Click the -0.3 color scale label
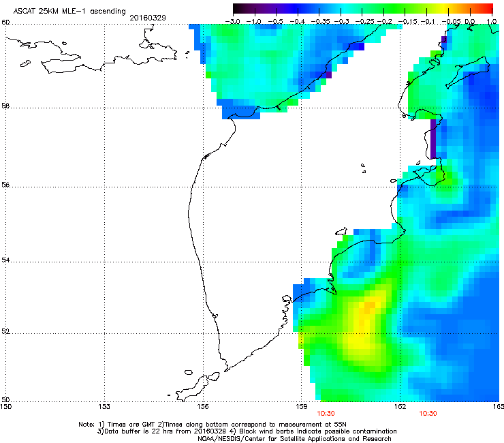Screen dimensions: 504x443 (342, 22)
